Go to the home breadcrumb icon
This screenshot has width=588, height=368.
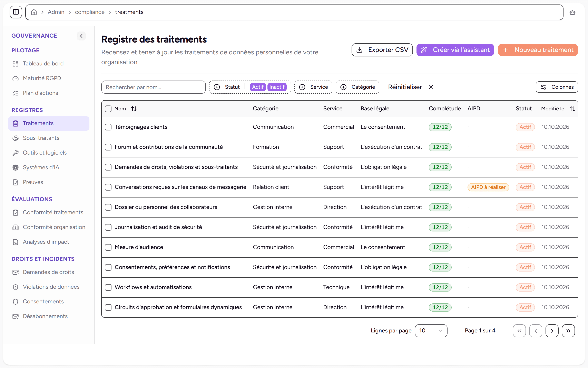(x=34, y=12)
